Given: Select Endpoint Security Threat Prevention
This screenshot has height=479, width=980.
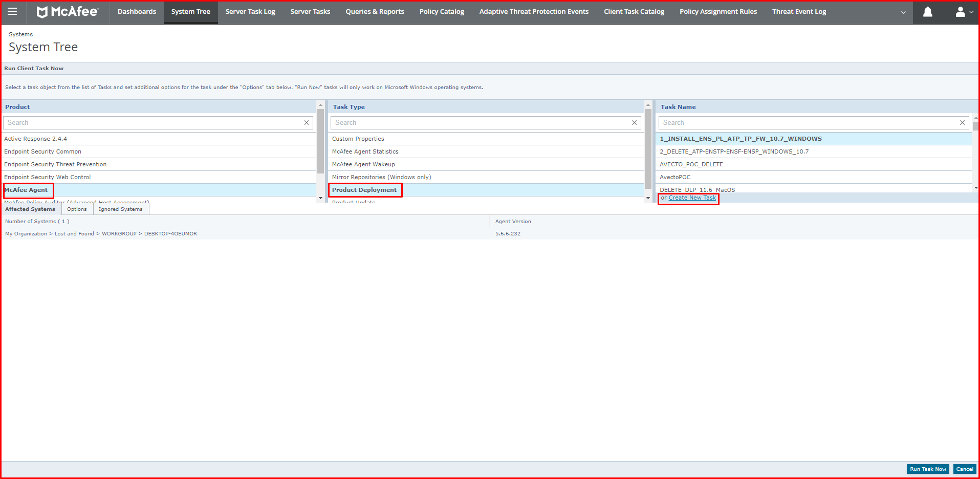Looking at the screenshot, I should pos(159,164).
